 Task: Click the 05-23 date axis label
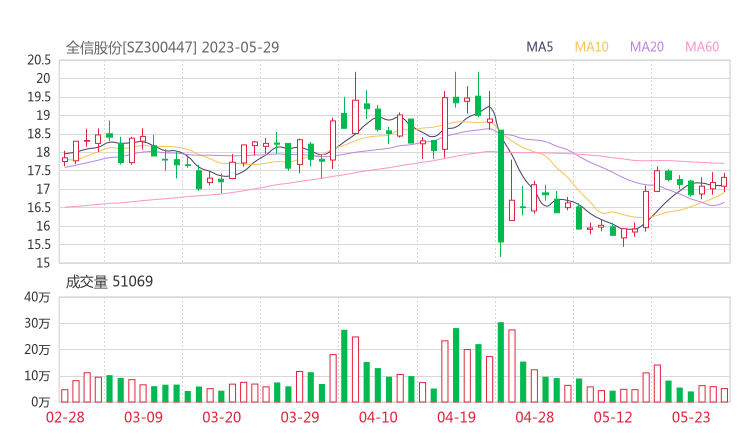tap(691, 417)
